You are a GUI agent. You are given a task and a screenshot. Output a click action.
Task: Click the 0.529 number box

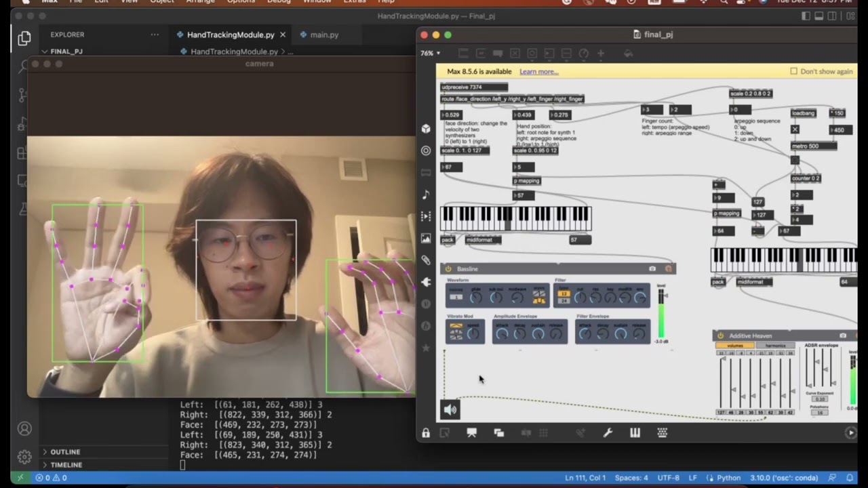[x=451, y=115]
